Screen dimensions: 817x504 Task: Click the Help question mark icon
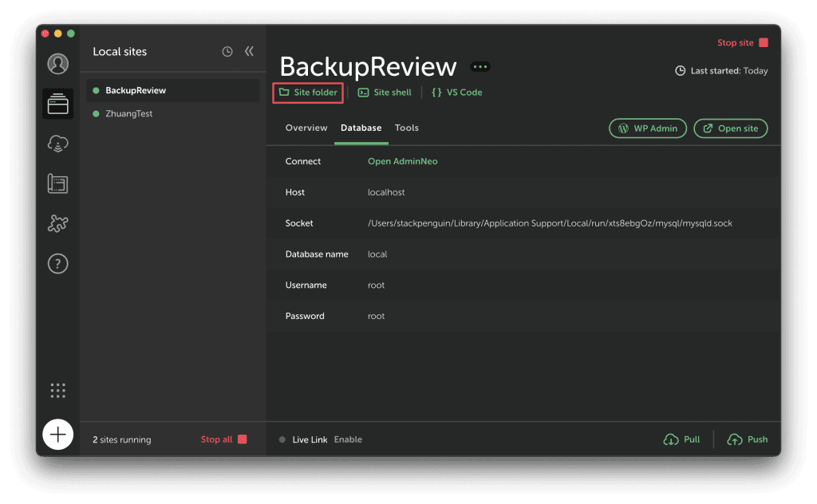[57, 265]
